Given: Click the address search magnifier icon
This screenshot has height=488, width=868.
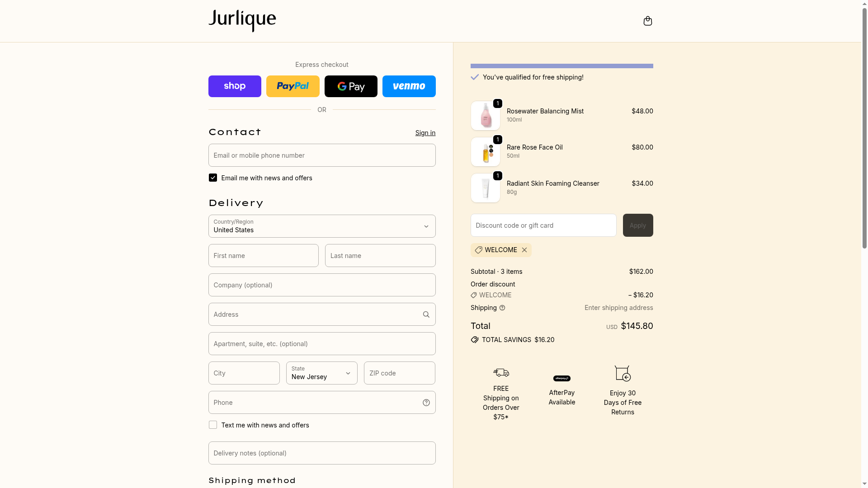Looking at the screenshot, I should [x=426, y=314].
